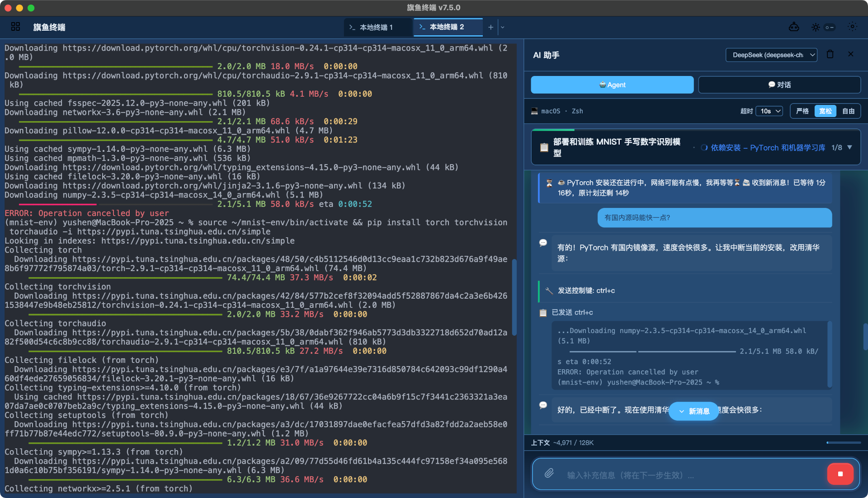
Task: Select the 严格 strict mode option
Action: (x=802, y=111)
